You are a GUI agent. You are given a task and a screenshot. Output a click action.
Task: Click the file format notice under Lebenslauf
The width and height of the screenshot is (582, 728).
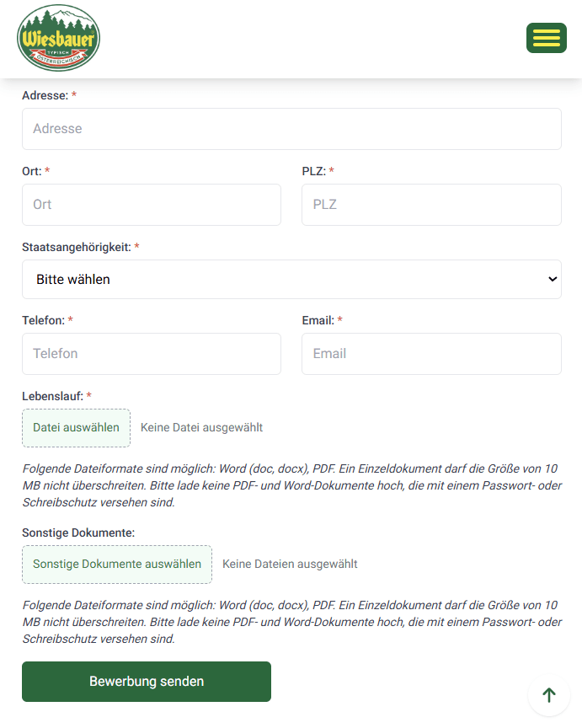pos(291,485)
